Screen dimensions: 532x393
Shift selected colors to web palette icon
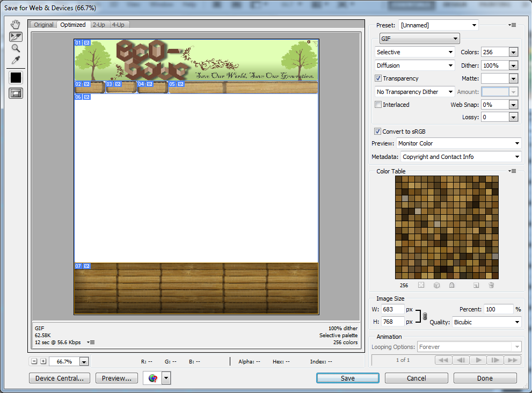[x=436, y=285]
